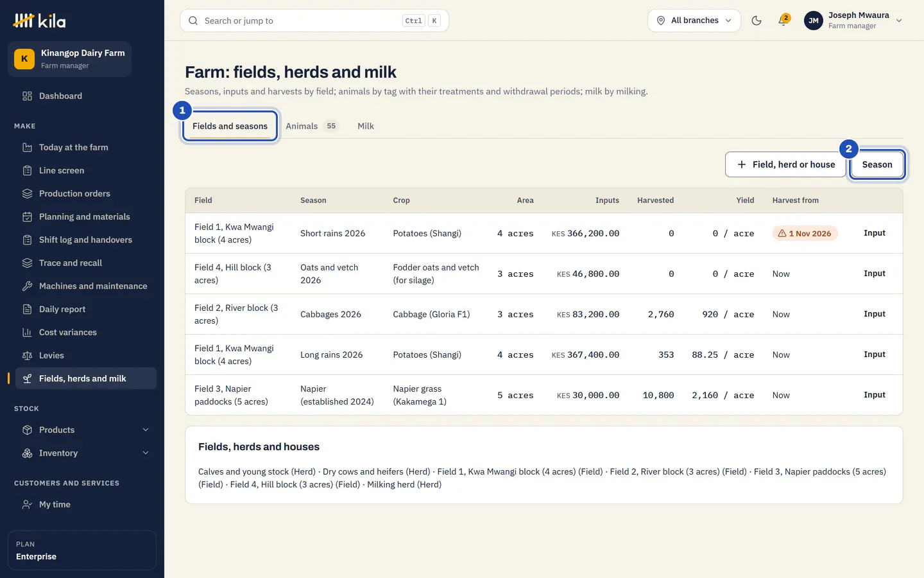Screen dimensions: 924x578
Task: Open notifications bell
Action: (783, 21)
